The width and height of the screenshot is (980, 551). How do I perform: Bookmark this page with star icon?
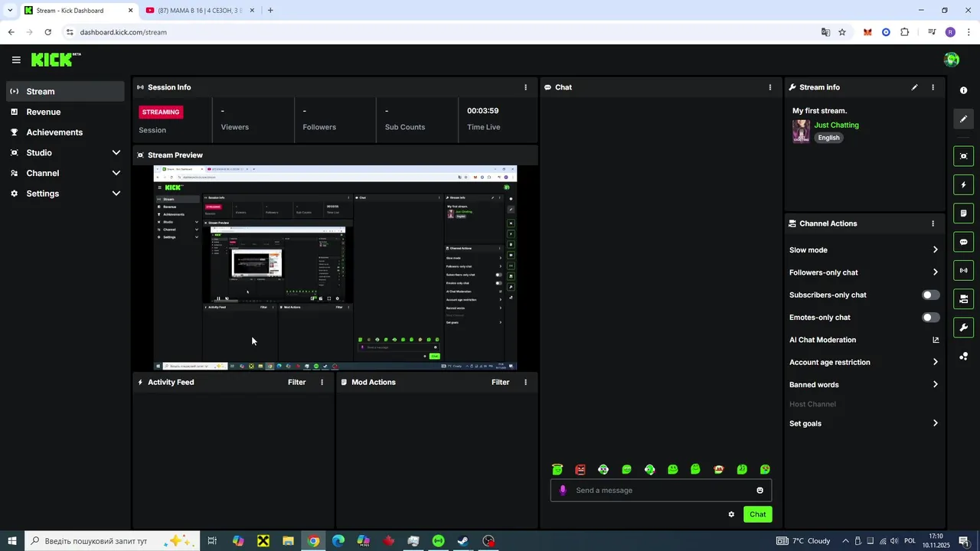click(x=842, y=32)
